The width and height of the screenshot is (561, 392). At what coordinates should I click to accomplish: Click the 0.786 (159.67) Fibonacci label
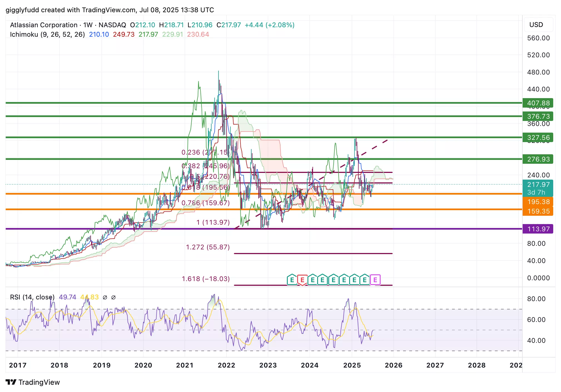(x=205, y=203)
